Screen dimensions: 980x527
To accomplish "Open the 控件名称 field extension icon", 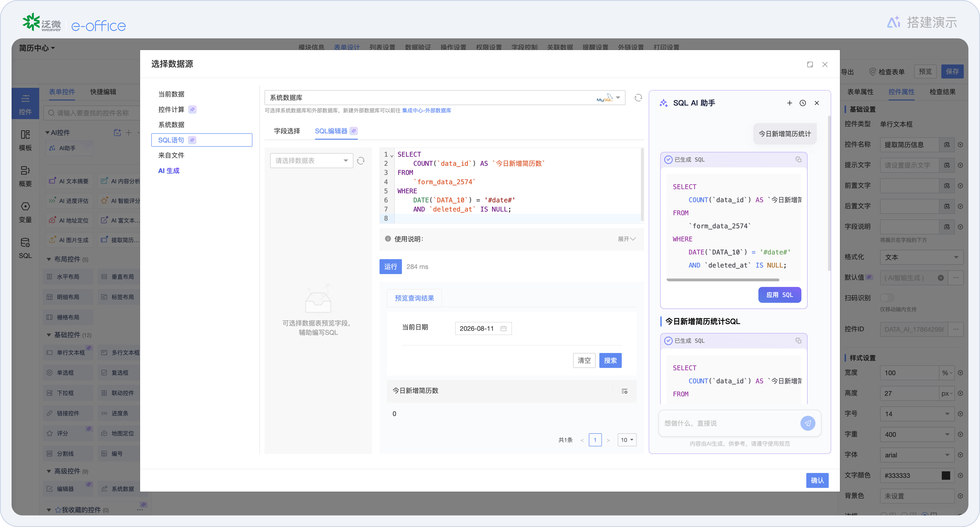I will tap(947, 145).
